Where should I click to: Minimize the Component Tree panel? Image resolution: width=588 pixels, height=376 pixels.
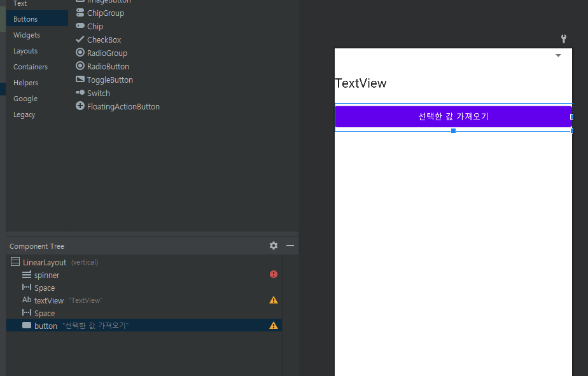click(290, 246)
